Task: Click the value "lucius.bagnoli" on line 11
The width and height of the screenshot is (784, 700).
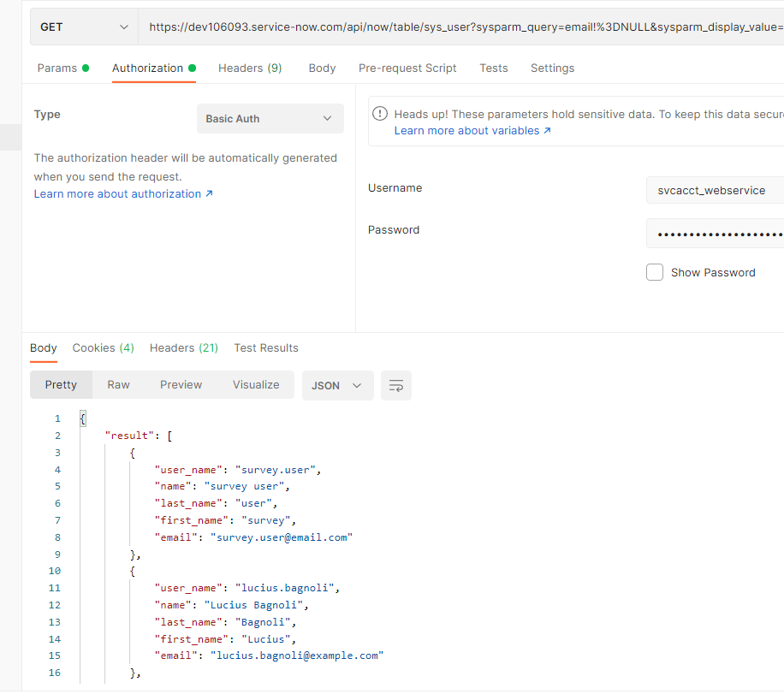Action: [284, 588]
